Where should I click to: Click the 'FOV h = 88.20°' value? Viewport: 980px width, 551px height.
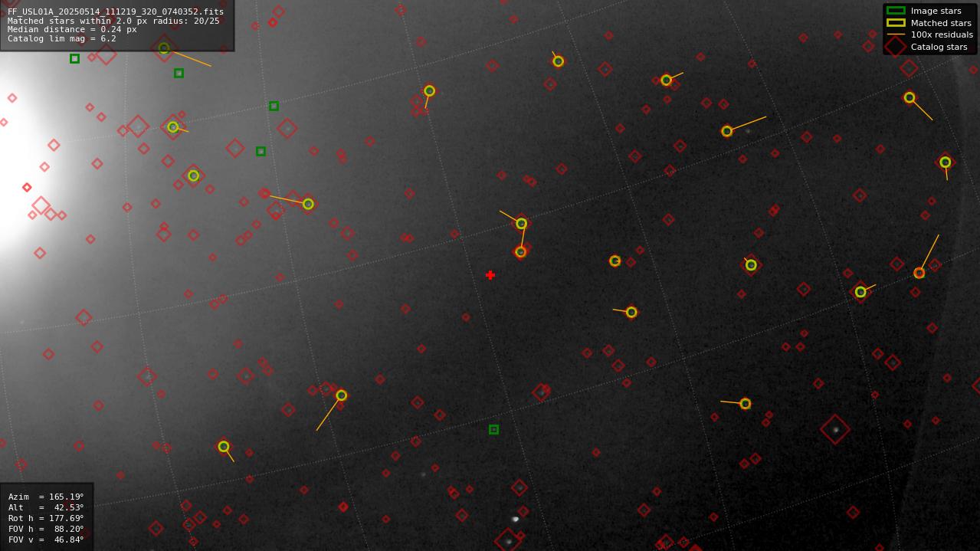coord(46,529)
